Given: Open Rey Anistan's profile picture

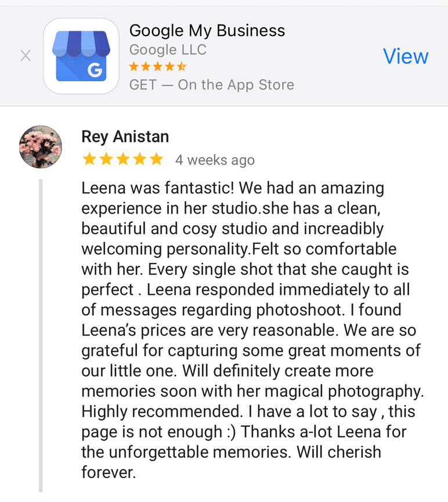Looking at the screenshot, I should coord(41,147).
